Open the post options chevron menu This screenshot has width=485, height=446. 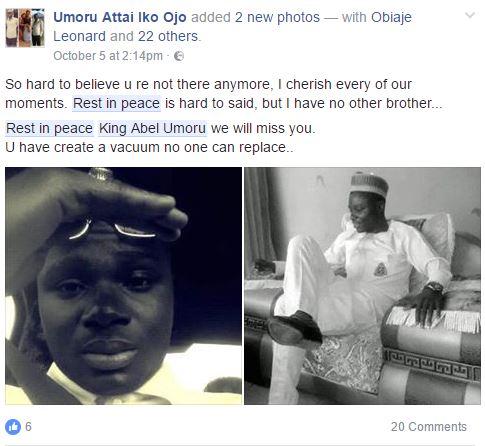click(x=470, y=16)
